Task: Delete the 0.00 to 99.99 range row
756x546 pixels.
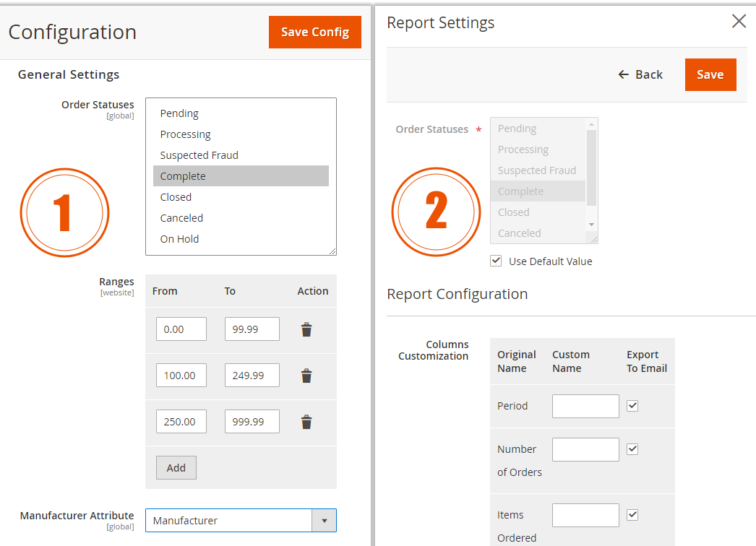Action: point(306,329)
